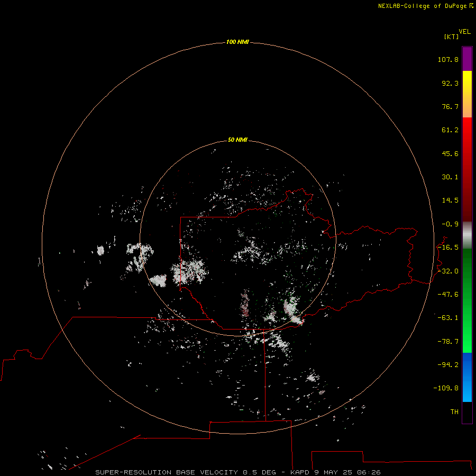Click the VEL legend title
The image size is (476, 476).
464,31
